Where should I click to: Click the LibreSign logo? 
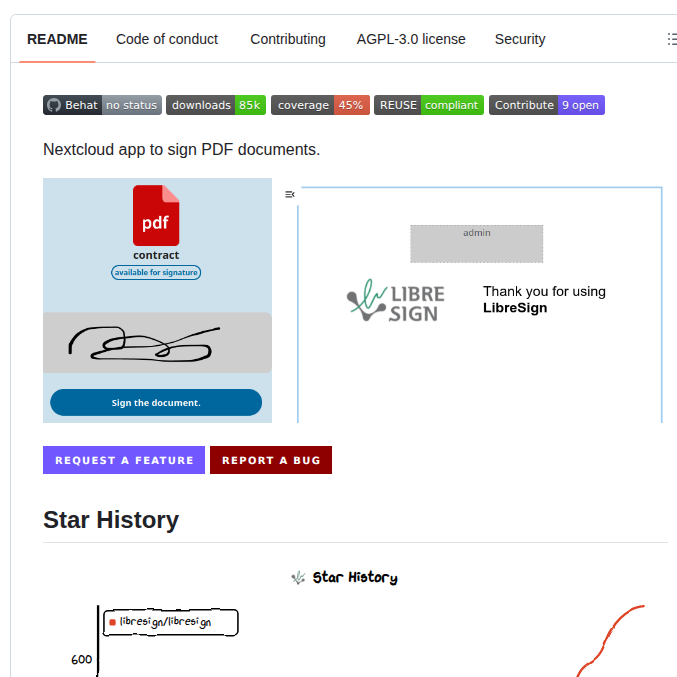(x=395, y=300)
